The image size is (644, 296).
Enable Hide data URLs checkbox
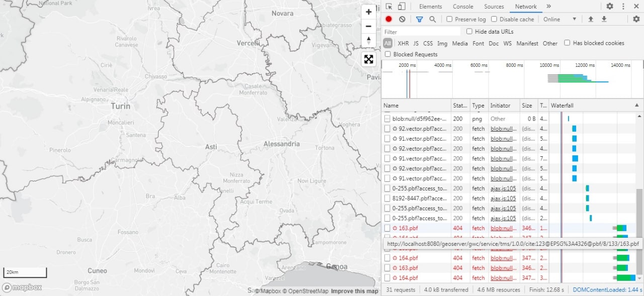coord(469,32)
